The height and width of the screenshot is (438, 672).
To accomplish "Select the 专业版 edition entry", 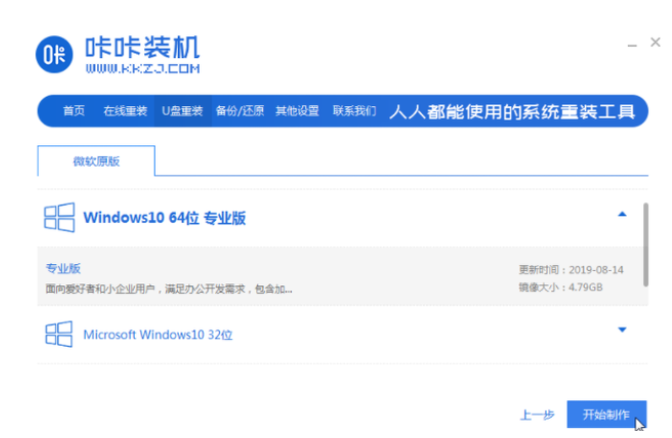I will tap(63, 269).
